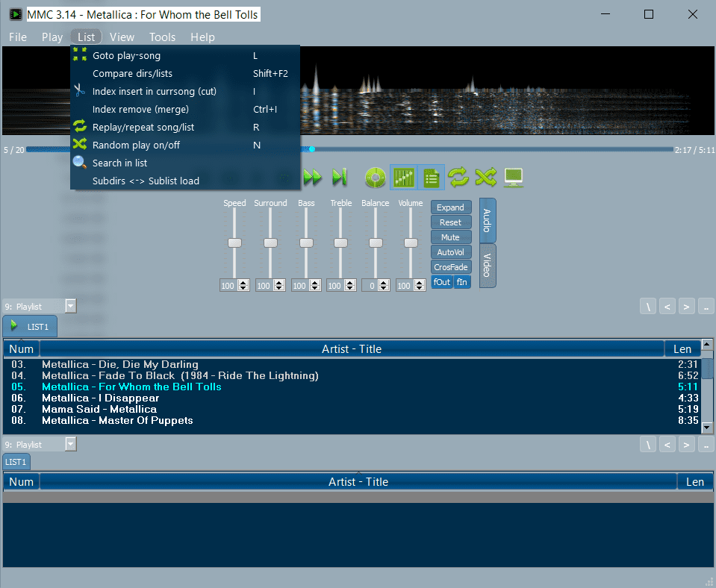Open the File menu
This screenshot has height=588, width=716.
(x=18, y=37)
